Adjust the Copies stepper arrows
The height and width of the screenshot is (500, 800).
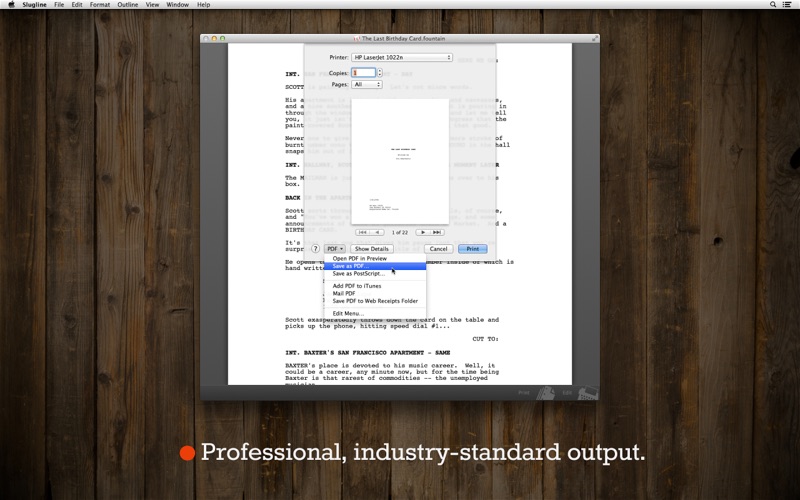(x=380, y=73)
